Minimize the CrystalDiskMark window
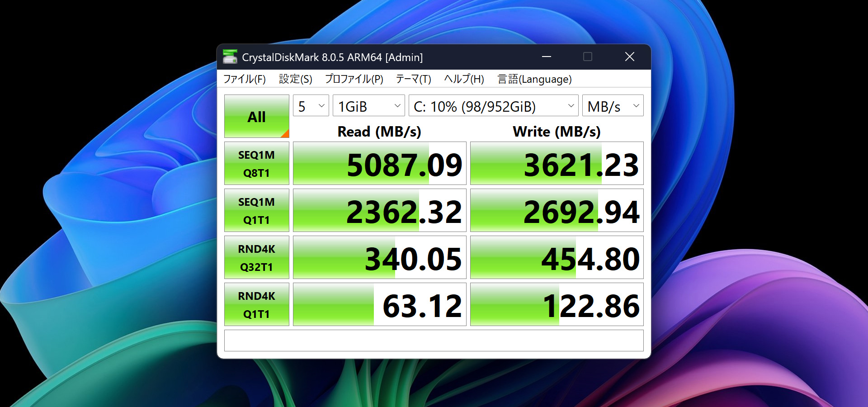The image size is (868, 407). (547, 57)
